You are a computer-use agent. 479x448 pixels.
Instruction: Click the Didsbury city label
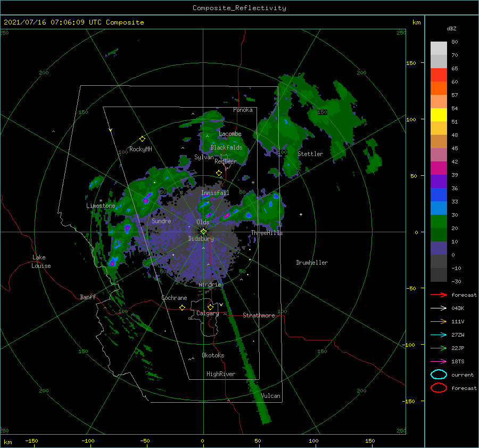[x=201, y=239]
